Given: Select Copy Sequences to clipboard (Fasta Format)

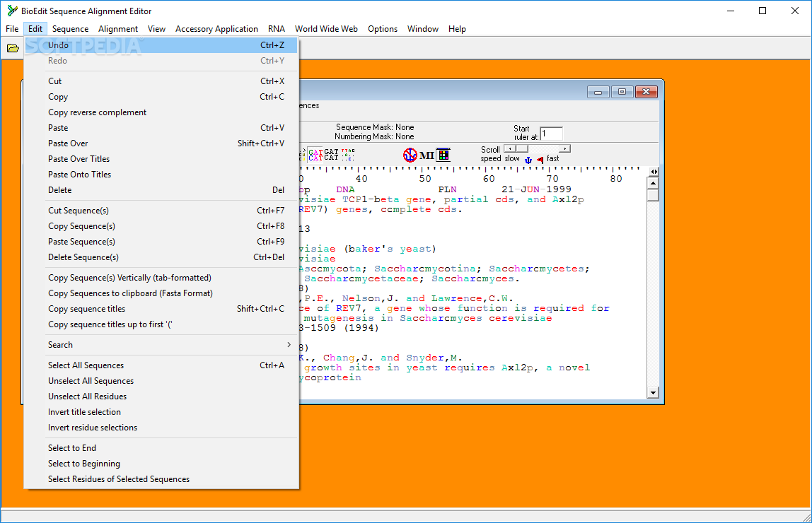Looking at the screenshot, I should click(161, 293).
